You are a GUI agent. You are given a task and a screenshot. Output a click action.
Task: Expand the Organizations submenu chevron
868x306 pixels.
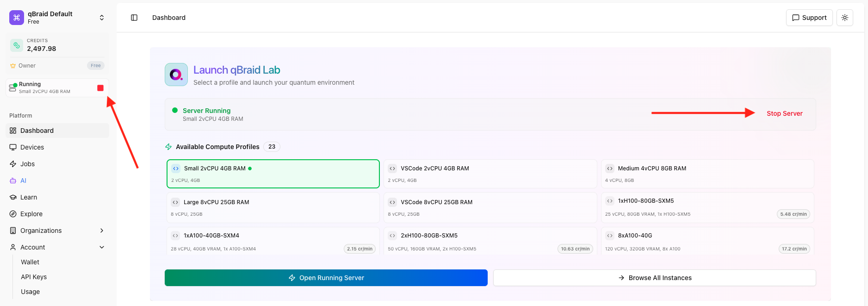coord(102,231)
